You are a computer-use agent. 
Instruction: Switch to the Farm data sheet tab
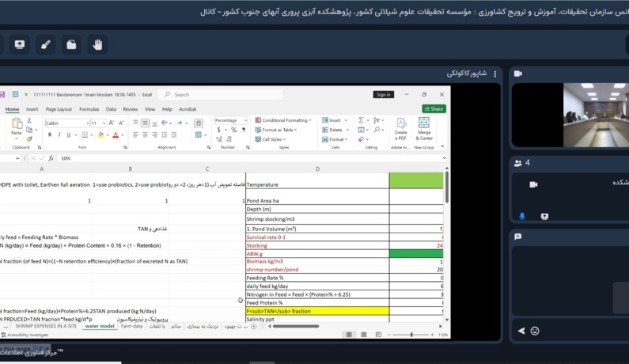click(131, 326)
